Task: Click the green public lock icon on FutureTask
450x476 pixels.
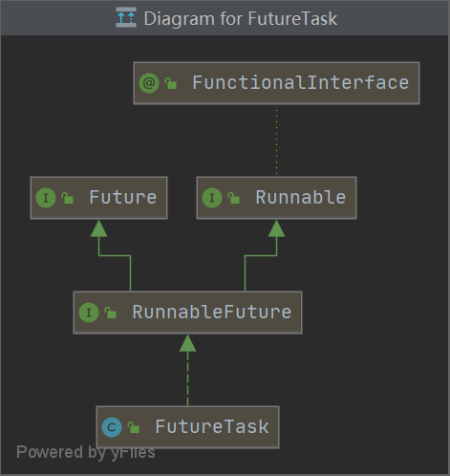Action: coord(134,427)
